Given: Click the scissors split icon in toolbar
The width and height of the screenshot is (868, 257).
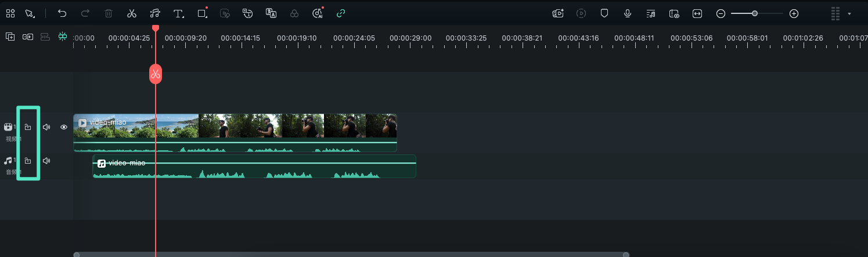Looking at the screenshot, I should [132, 13].
